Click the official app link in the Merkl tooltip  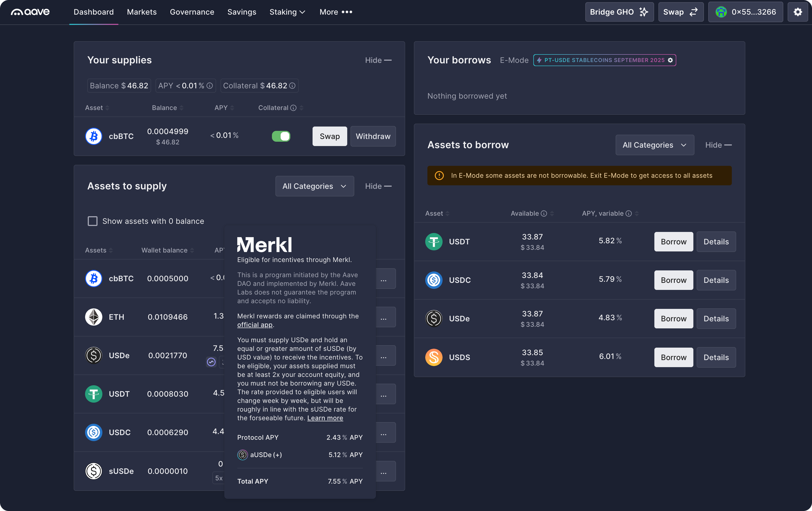(254, 325)
